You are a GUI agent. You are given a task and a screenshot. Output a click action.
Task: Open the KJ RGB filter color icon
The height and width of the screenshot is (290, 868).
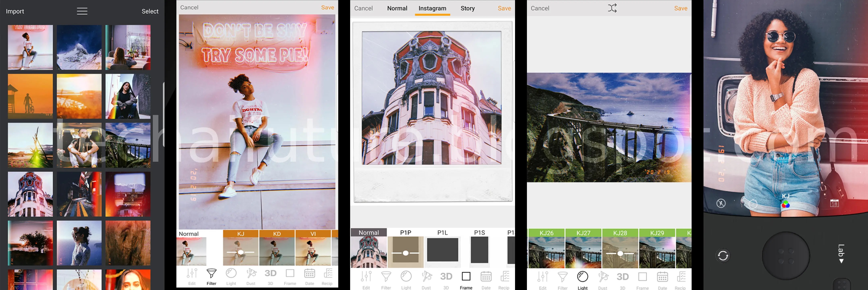pyautogui.click(x=785, y=204)
